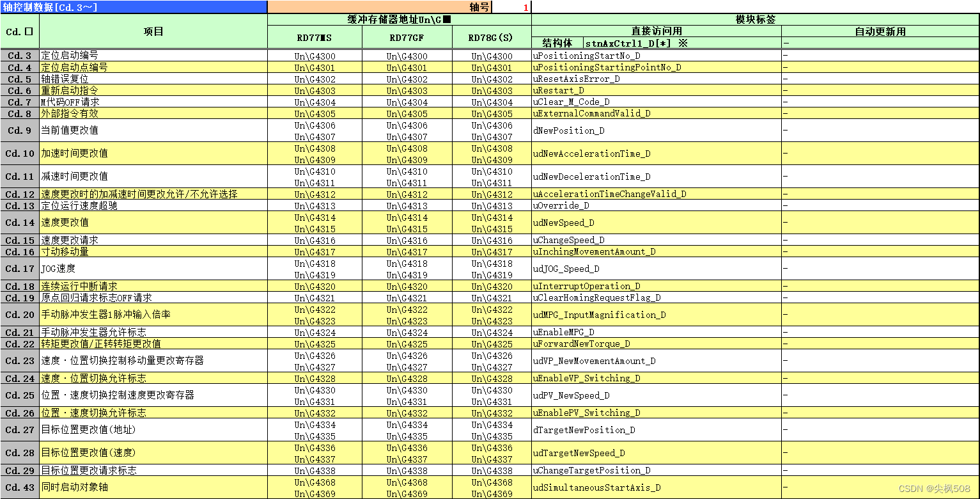Select the RD77GF column header
980x499 pixels.
click(x=407, y=38)
